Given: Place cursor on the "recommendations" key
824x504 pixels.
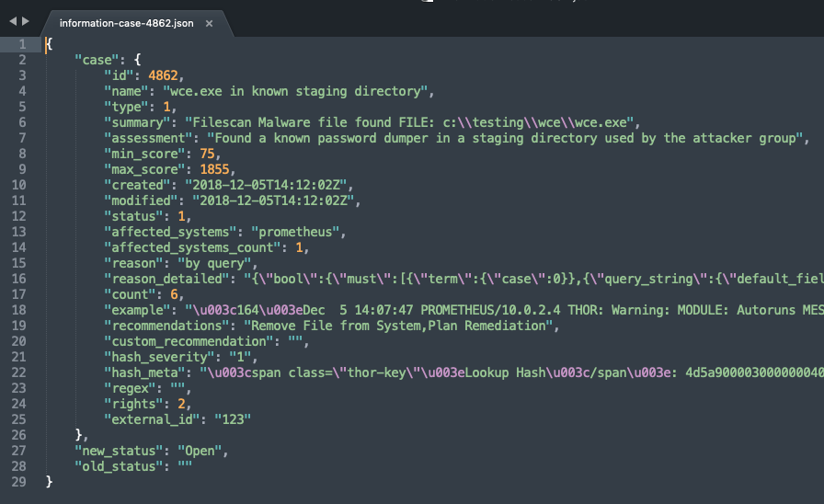Looking at the screenshot, I should pyautogui.click(x=169, y=326).
